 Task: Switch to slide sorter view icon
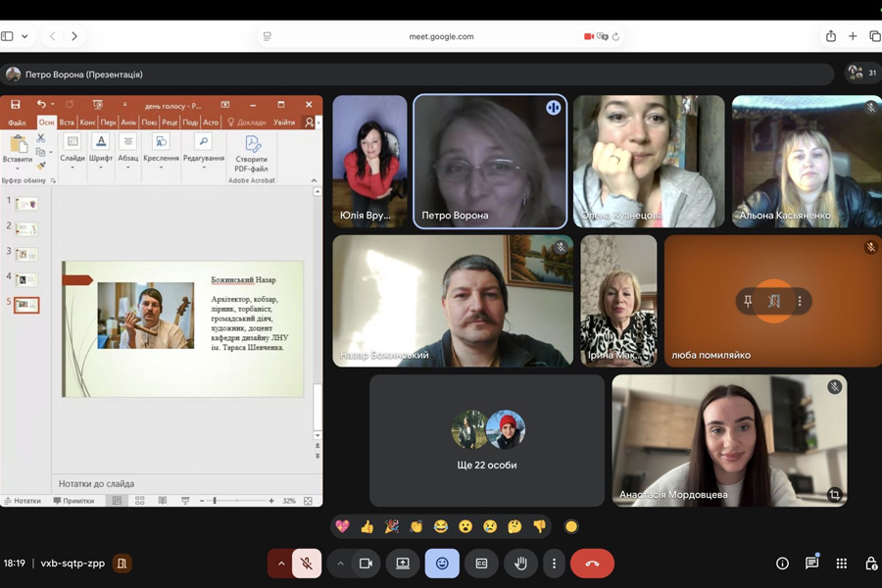click(x=139, y=501)
